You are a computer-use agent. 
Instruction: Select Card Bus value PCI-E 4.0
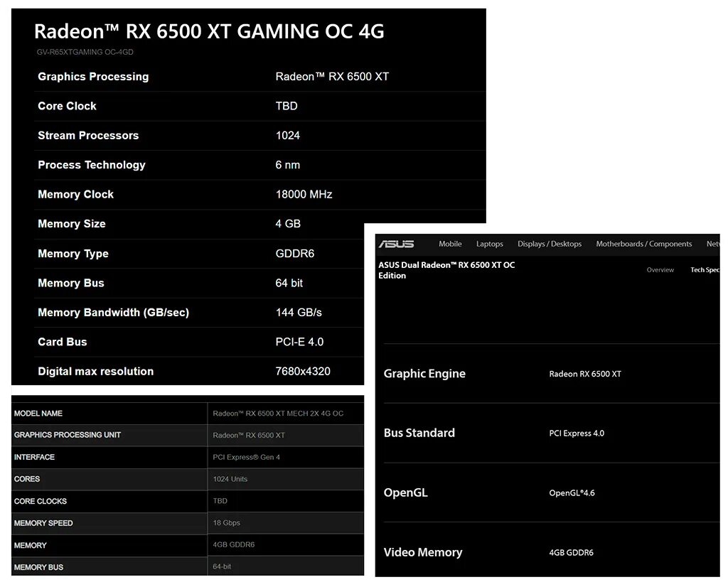(299, 342)
